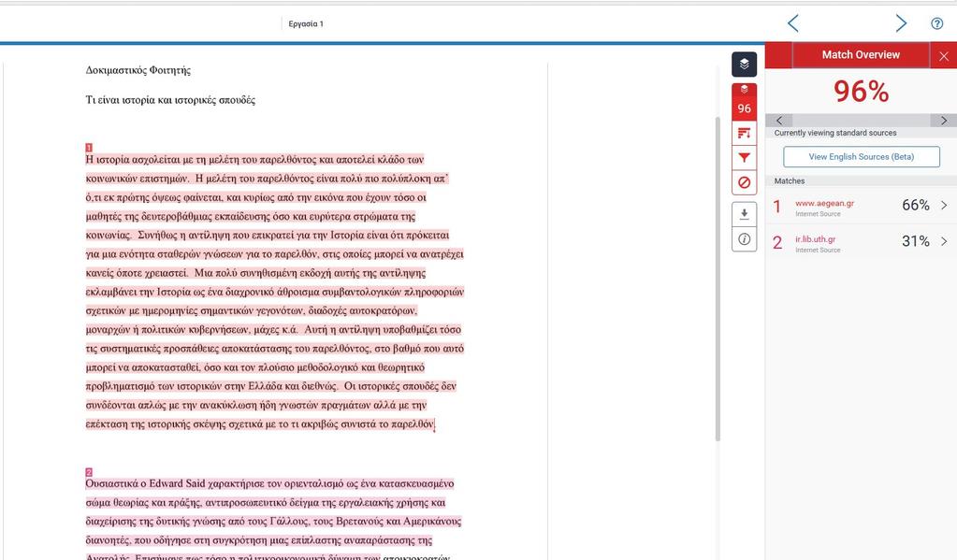Screen dimensions: 957x560
Task: Open the all sources breakdown icon
Action: click(x=744, y=133)
